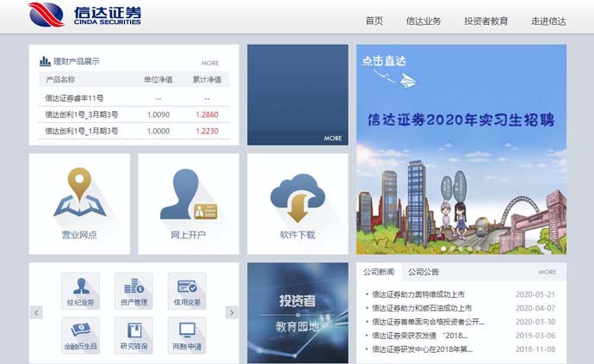This screenshot has height=364, width=594.
Task: Open the 研究咨询 research consulting icon
Action: pos(133,336)
